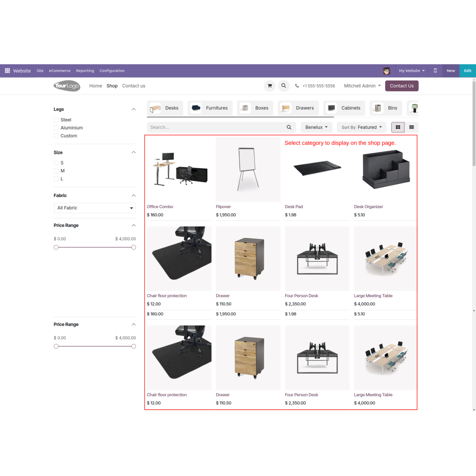Image resolution: width=476 pixels, height=476 pixels.
Task: Click the phone number +1 555-555-5556
Action: coord(318,86)
